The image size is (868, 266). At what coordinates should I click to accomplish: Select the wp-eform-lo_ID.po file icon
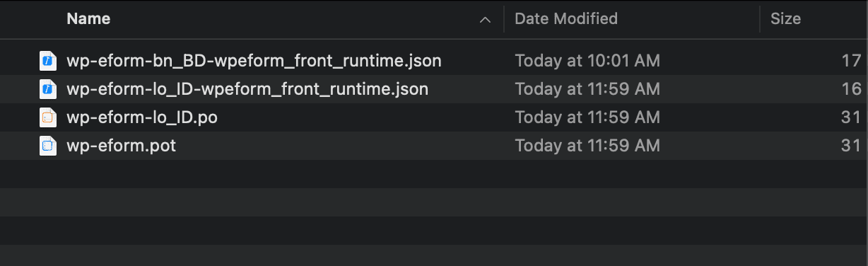point(47,117)
